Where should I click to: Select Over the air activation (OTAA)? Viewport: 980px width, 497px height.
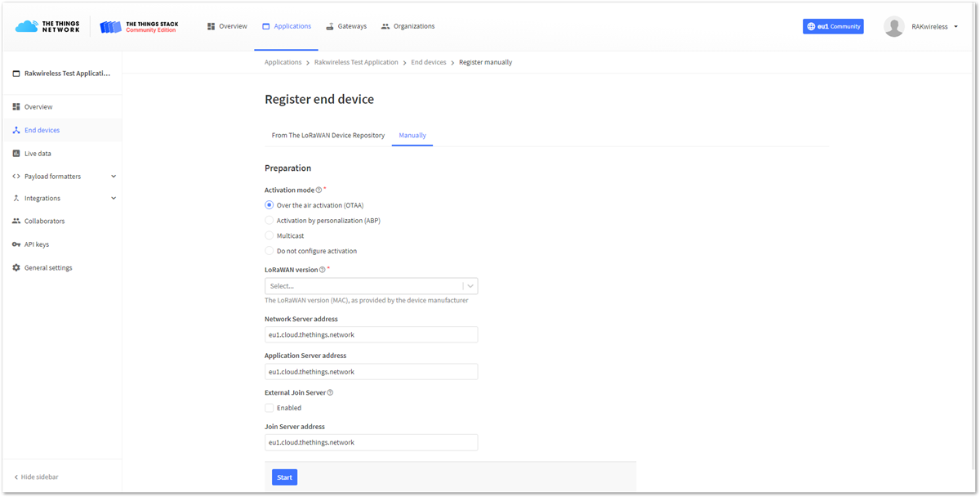coord(269,205)
